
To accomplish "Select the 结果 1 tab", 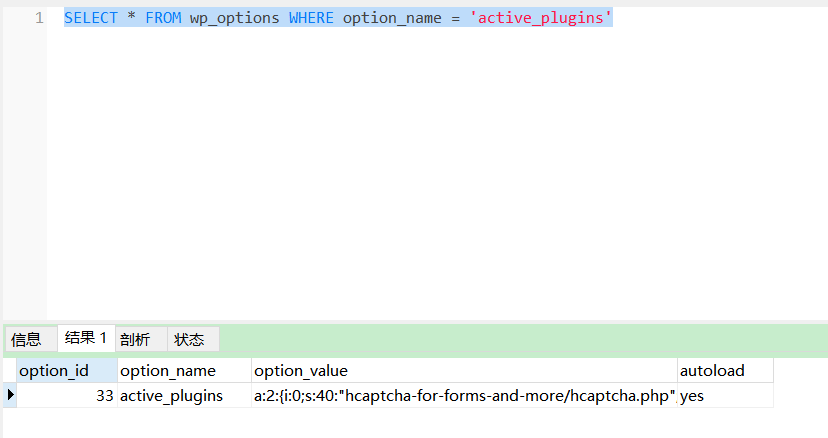I will (86, 338).
